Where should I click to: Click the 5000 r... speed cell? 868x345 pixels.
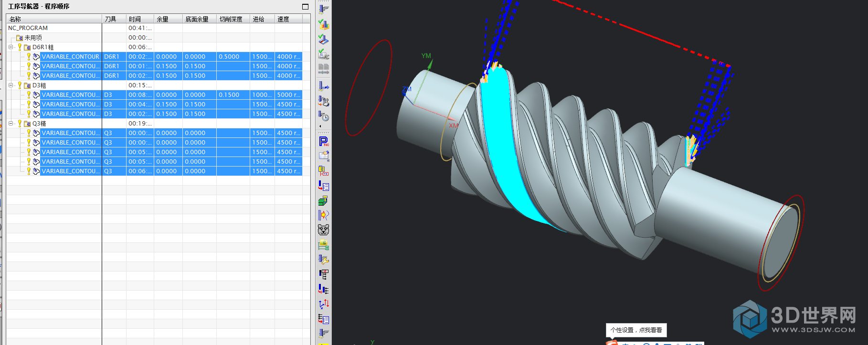pos(288,95)
